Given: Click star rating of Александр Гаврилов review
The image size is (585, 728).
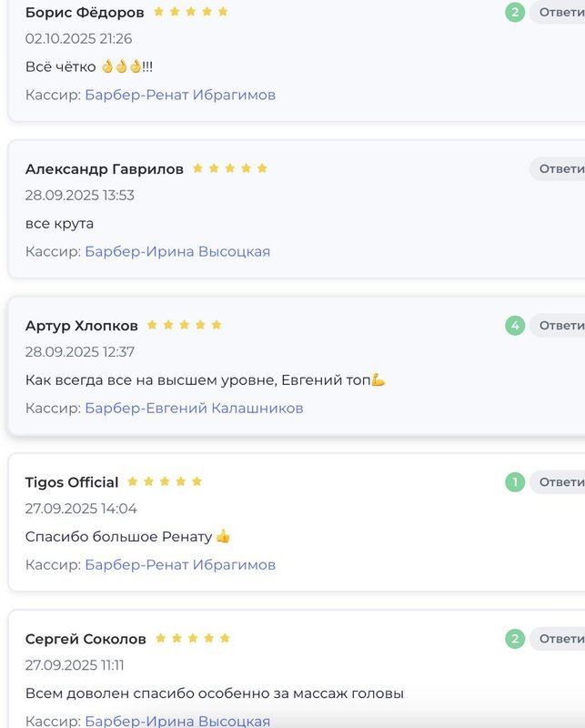Looking at the screenshot, I should (x=230, y=169).
